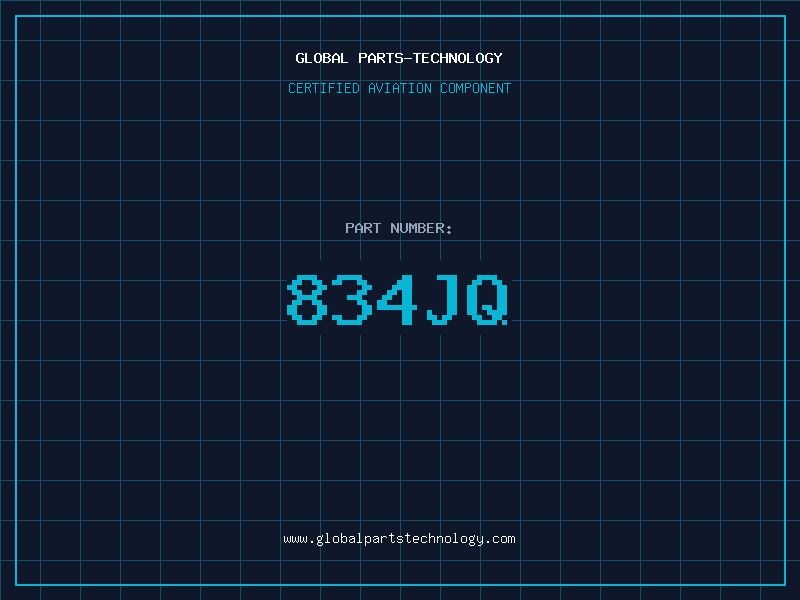The image size is (800, 600).
Task: Click the GLOBAL PARTS-TECHNOLOGY title
Action: (399, 59)
